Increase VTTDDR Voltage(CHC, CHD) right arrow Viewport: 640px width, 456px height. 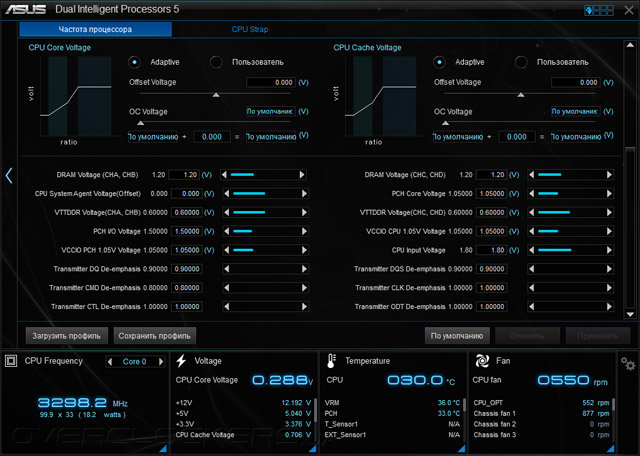pos(609,212)
